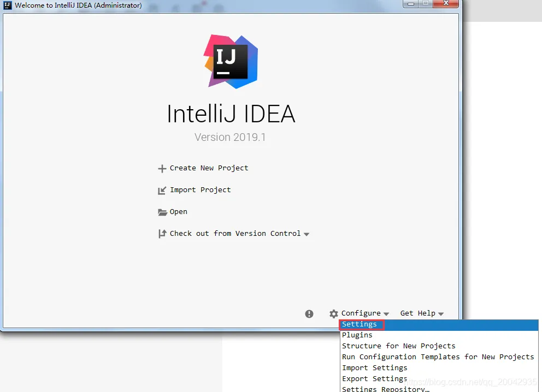The image size is (542, 392).
Task: Select Export Settings menu entry
Action: coord(439,379)
